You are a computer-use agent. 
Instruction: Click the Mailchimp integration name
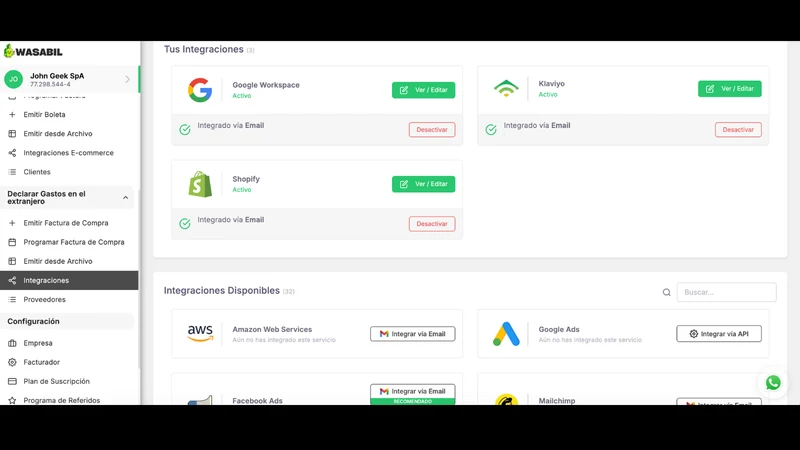557,401
